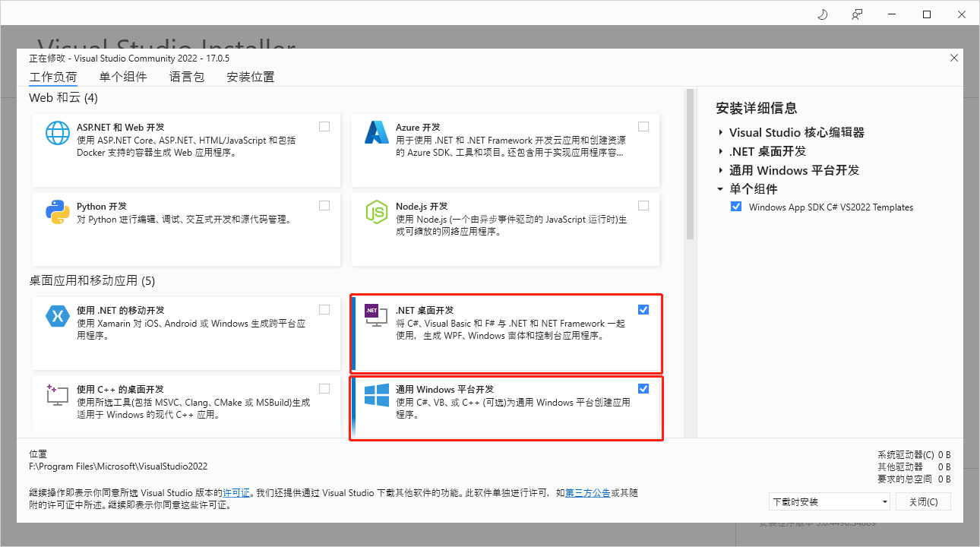Disable the .NET 桌面开发 checkbox

pos(643,309)
